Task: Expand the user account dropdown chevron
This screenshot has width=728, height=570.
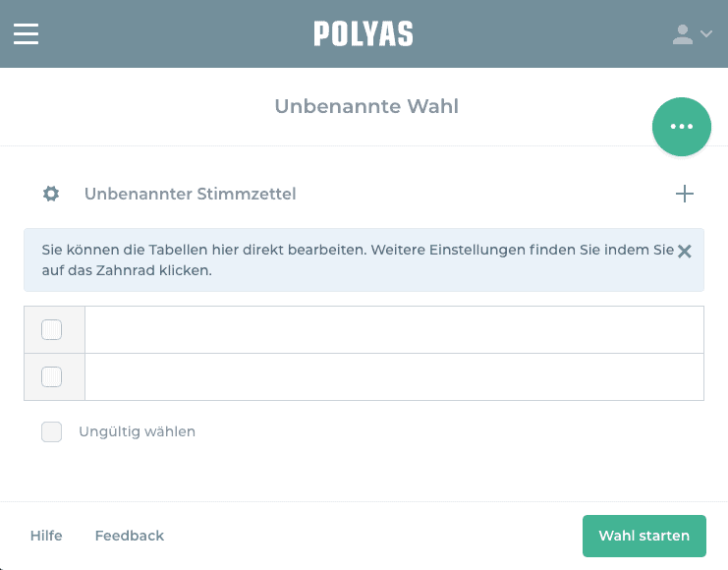Action: click(x=705, y=34)
